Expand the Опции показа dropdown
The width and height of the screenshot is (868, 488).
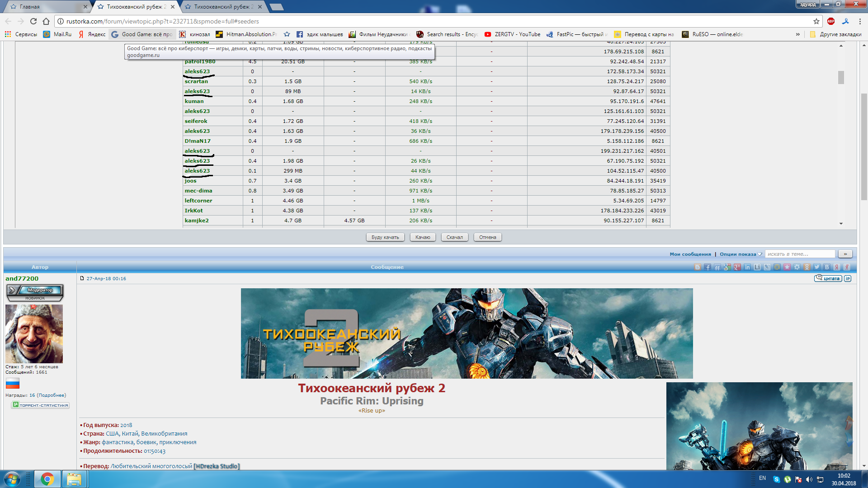tap(741, 254)
